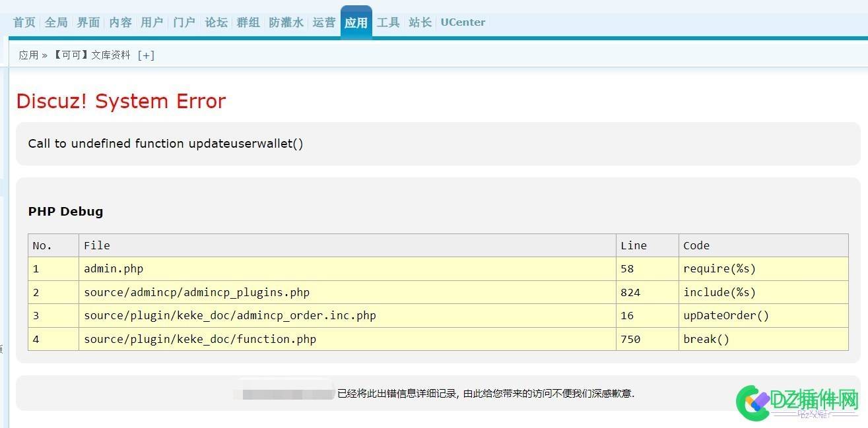This screenshot has height=428, width=868.
Task: Switch to the 站长 tab
Action: point(420,22)
